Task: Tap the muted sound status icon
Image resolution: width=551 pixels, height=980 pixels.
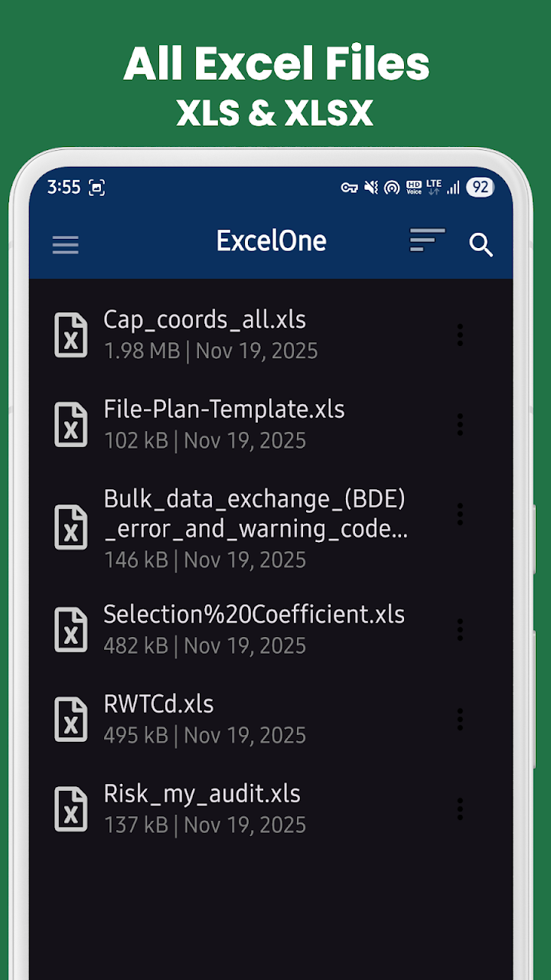Action: click(x=371, y=188)
